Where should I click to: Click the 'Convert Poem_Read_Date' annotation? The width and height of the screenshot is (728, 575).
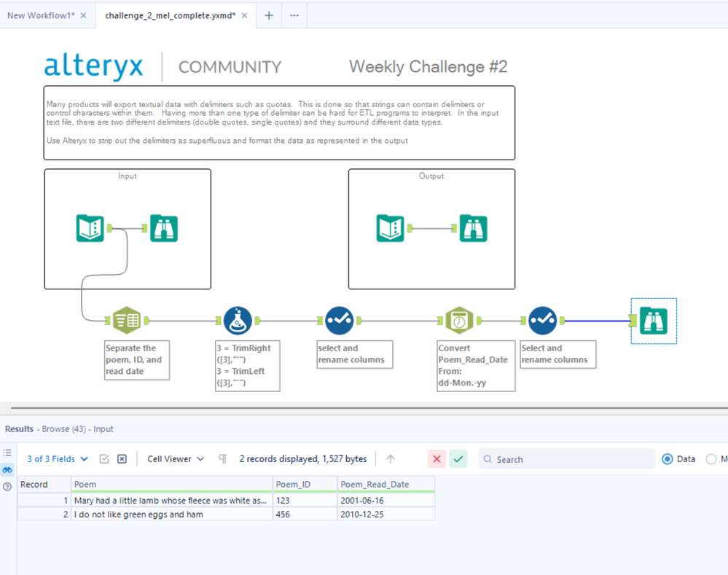[476, 366]
